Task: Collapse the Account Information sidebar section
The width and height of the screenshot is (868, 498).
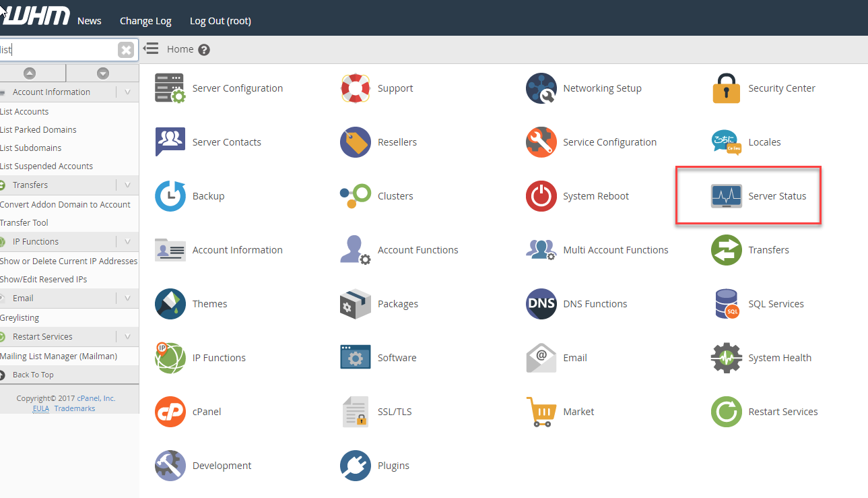Action: click(x=128, y=92)
